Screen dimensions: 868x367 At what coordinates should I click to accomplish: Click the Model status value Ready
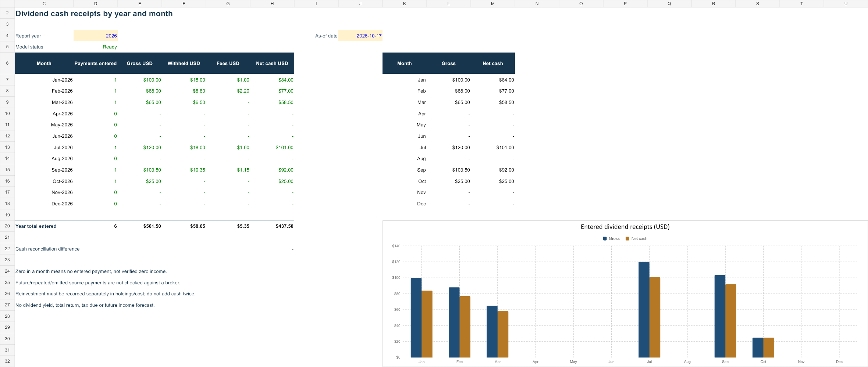[96, 47]
